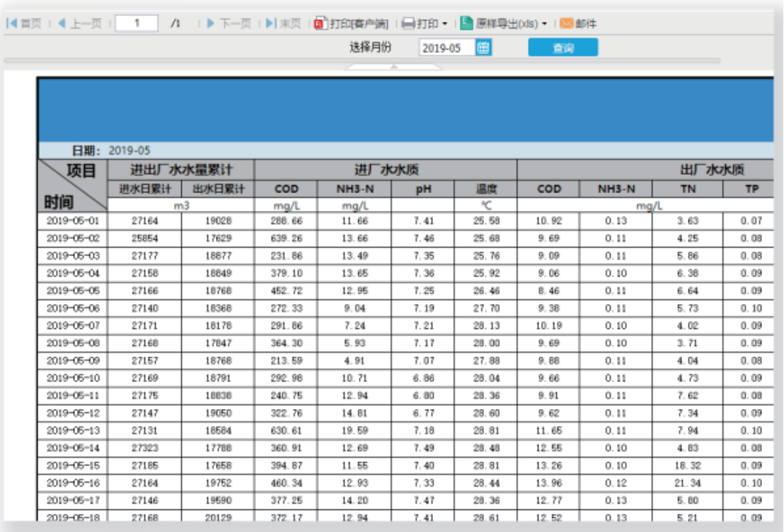The height and width of the screenshot is (532, 784).
Task: Click date cell 2019-05-17
Action: [x=73, y=500]
